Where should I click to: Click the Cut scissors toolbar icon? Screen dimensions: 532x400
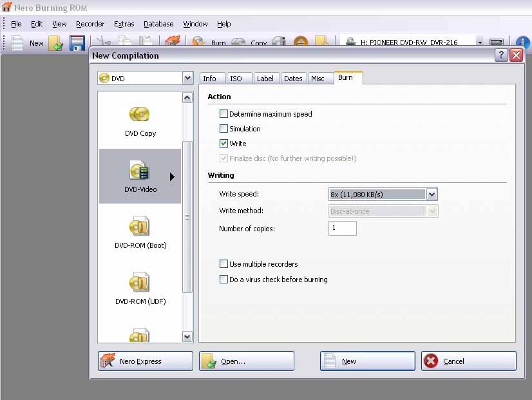[x=104, y=41]
